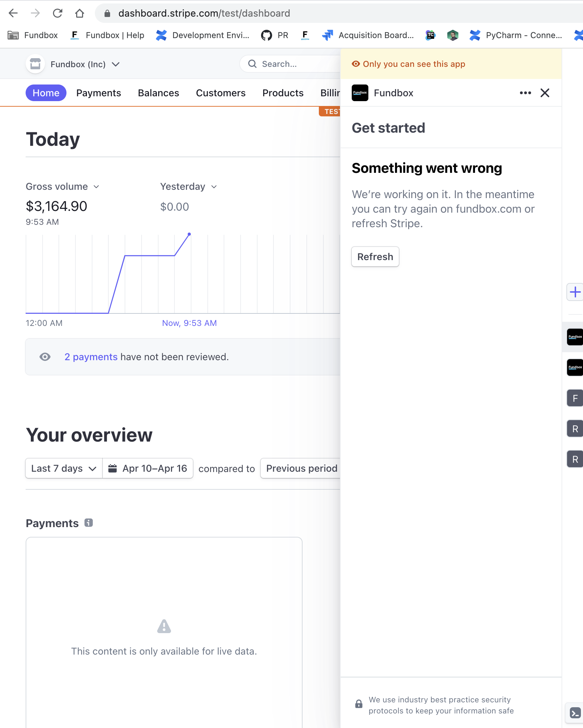Open the Previous period comparison dropdown
Screen dimensions: 583x728
301,468
